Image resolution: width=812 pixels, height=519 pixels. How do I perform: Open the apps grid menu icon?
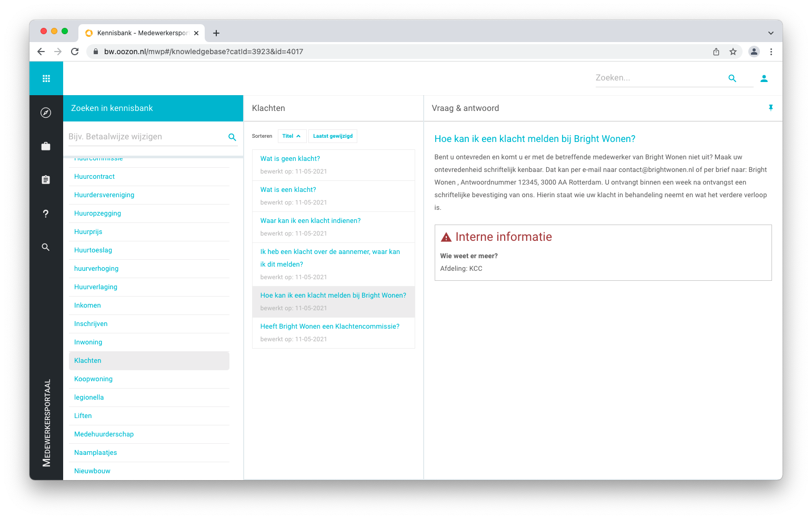pyautogui.click(x=46, y=78)
